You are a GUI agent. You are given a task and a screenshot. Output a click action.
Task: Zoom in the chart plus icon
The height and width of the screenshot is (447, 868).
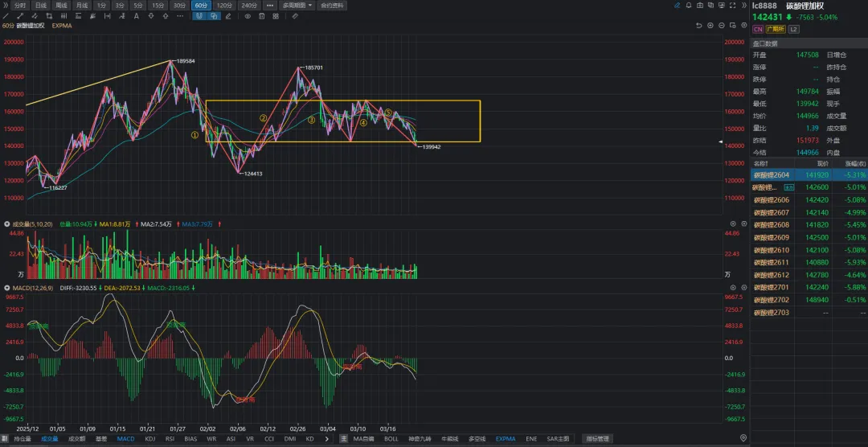point(710,26)
